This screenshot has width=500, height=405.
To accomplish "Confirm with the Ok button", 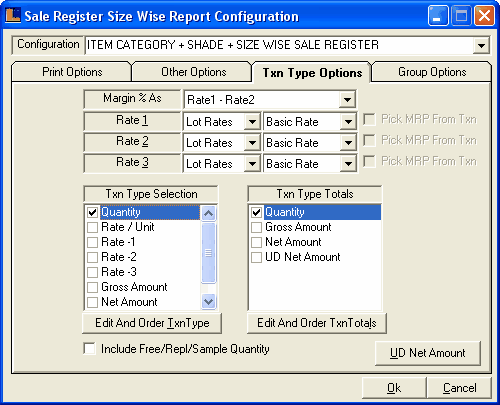I will [x=394, y=388].
